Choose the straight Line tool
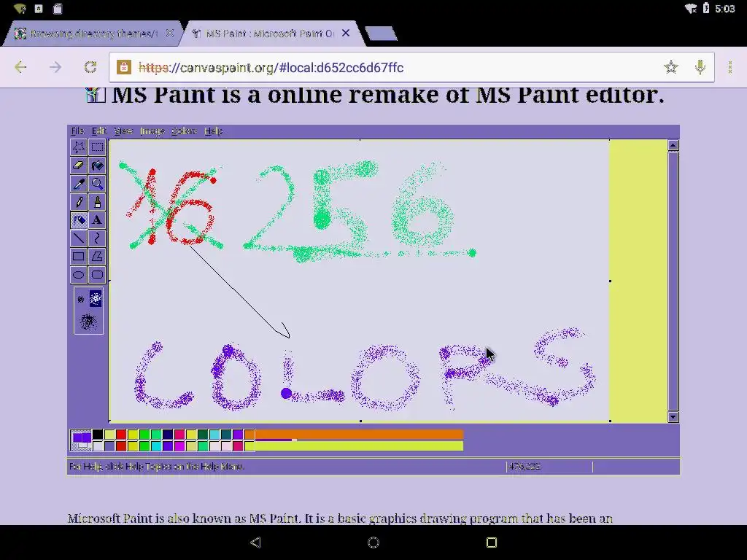The image size is (747, 560). [x=79, y=238]
